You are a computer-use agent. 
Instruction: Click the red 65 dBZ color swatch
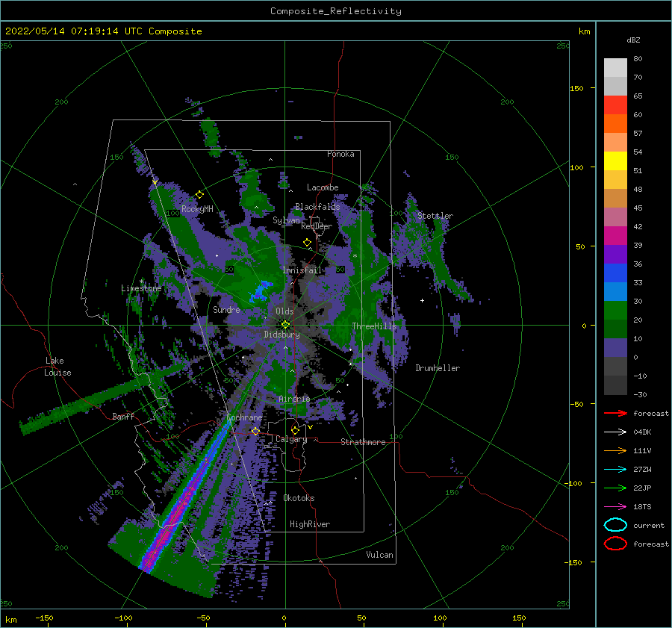coord(615,105)
